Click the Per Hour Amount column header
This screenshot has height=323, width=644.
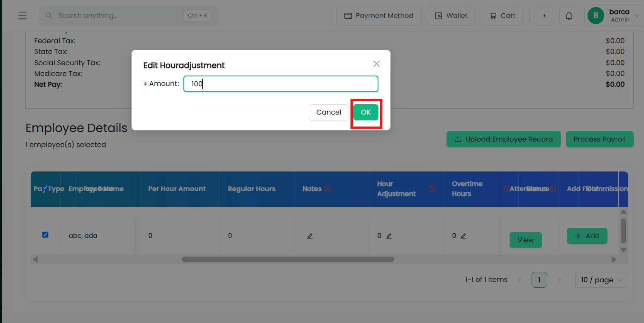177,189
